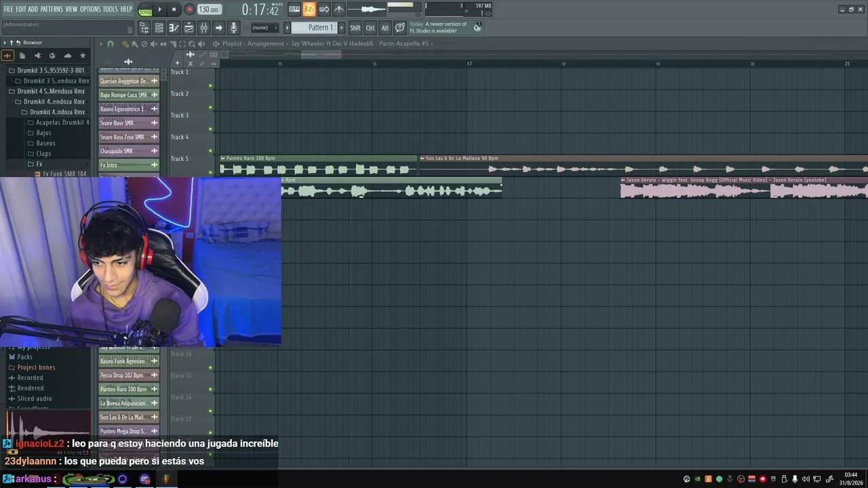Mute Track 5 with its green LED
Viewport: 868px width, 488px height.
point(210,172)
